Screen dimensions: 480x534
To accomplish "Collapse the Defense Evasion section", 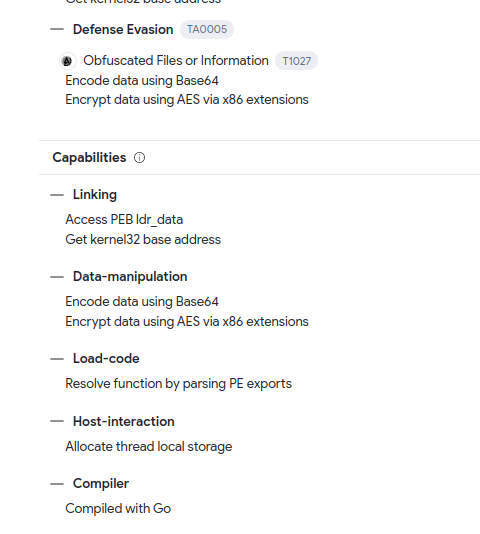I will click(x=57, y=29).
